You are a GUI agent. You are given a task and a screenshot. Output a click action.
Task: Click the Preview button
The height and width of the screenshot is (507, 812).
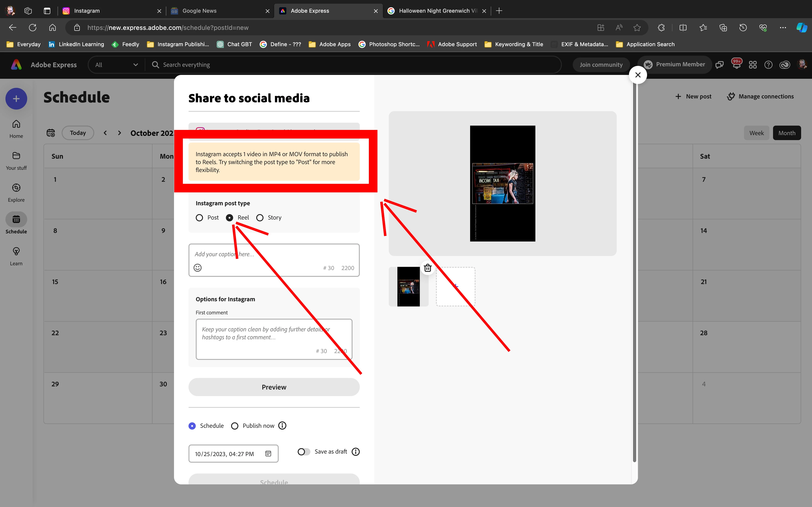click(x=274, y=387)
